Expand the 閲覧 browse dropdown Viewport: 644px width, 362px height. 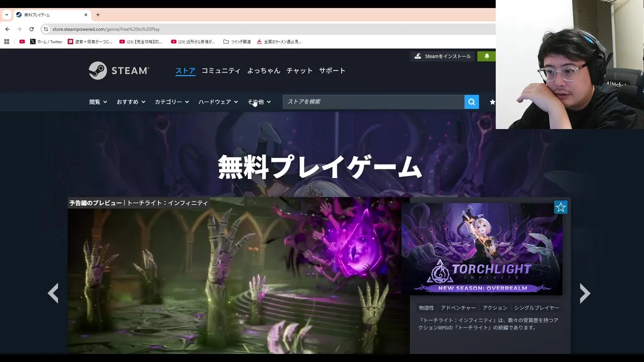[98, 102]
